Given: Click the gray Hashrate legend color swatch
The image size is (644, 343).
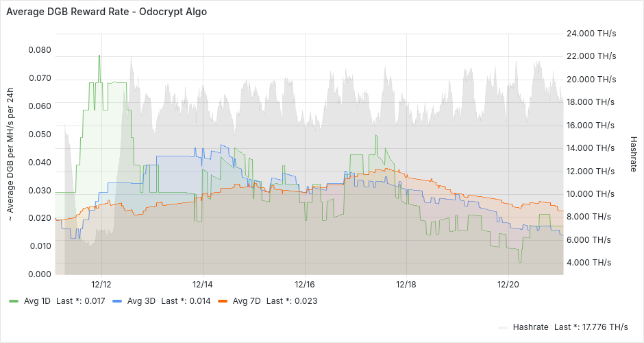Looking at the screenshot, I should [x=504, y=327].
